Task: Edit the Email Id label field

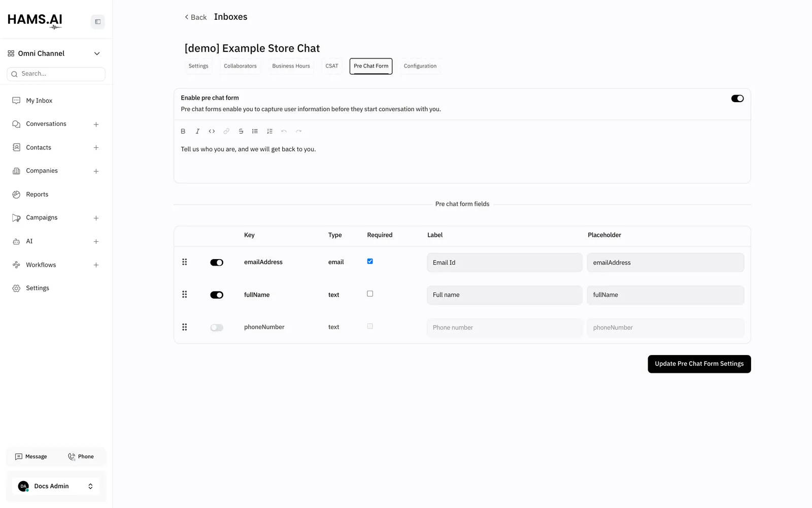Action: point(504,263)
